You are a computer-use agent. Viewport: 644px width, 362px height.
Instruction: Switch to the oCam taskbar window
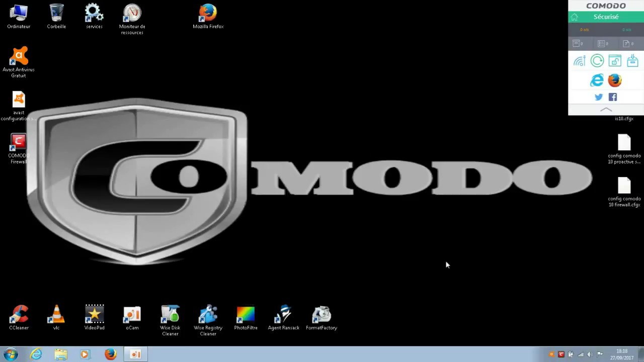tap(135, 354)
